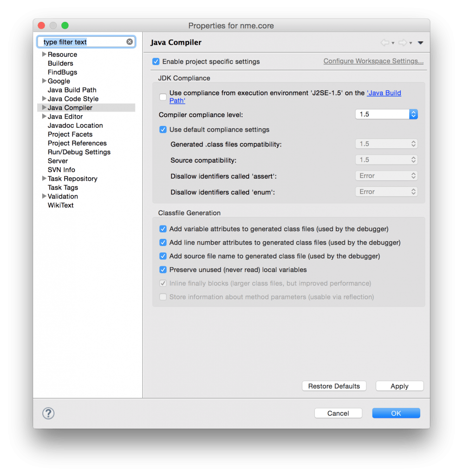
Task: Click the Restore Defaults button
Action: 334,386
